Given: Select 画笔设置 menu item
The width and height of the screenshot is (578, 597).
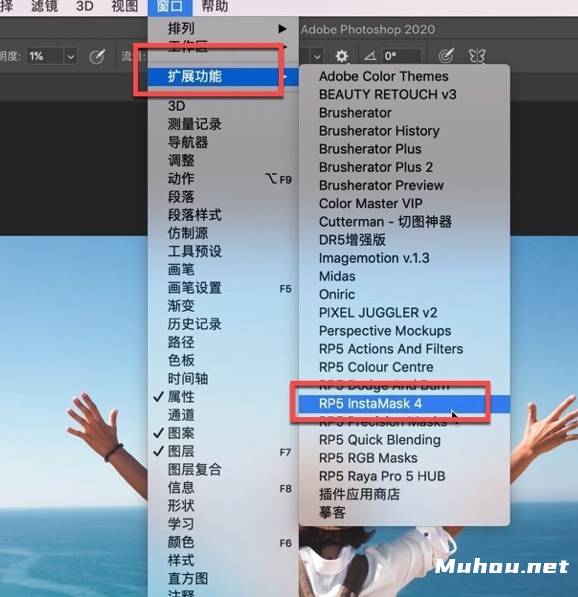Looking at the screenshot, I should [223, 288].
